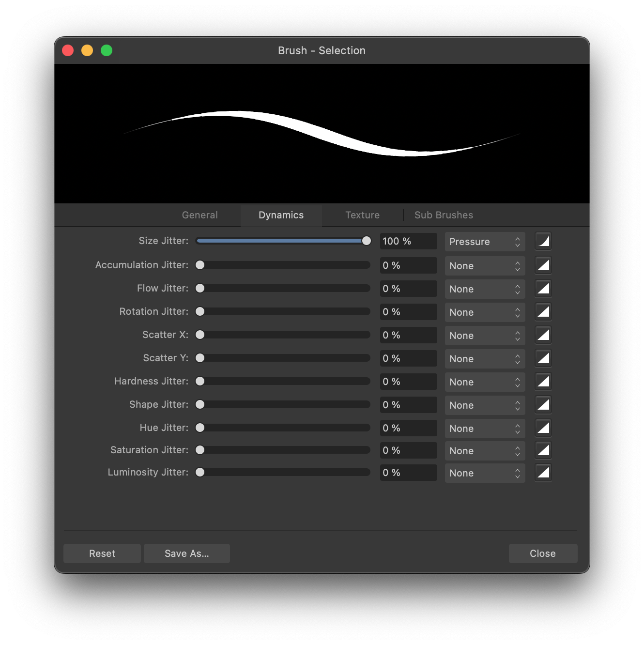Click the Close button
The image size is (644, 645).
(543, 553)
